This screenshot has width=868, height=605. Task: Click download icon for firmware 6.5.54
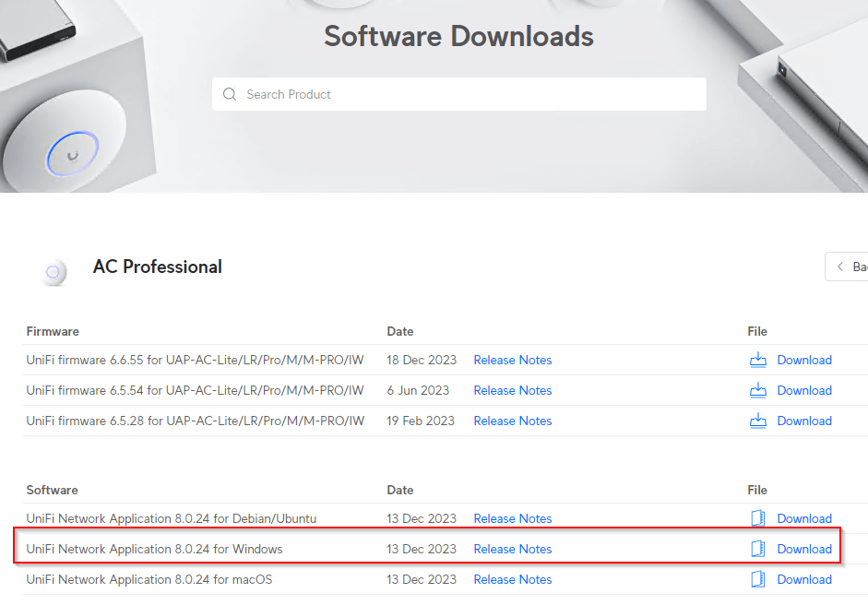[x=758, y=390]
